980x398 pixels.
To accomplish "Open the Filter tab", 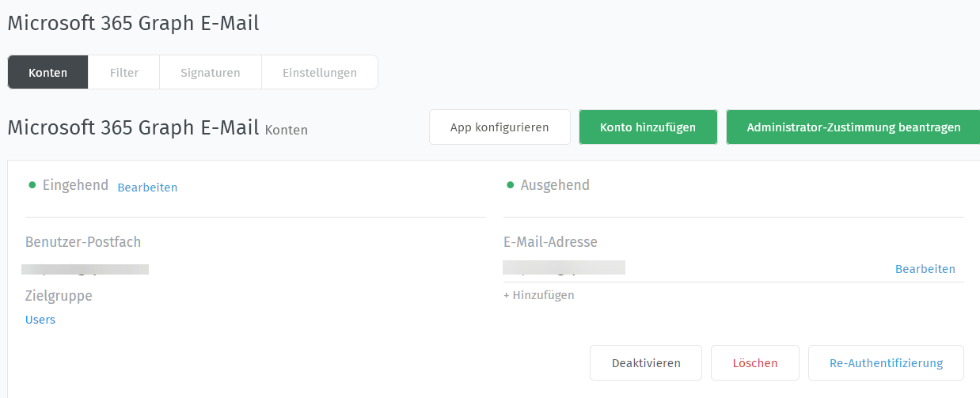I will pos(124,73).
